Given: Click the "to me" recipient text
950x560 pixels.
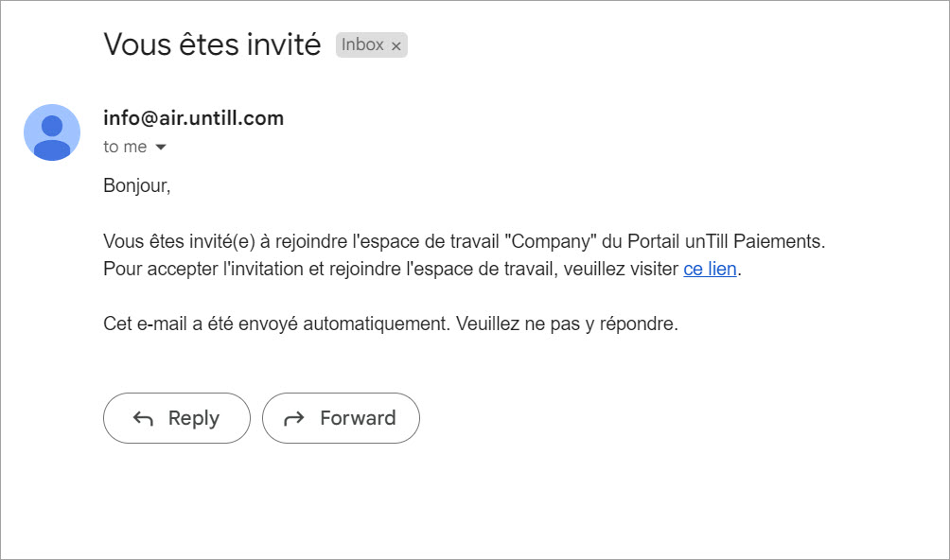Looking at the screenshot, I should coord(125,147).
